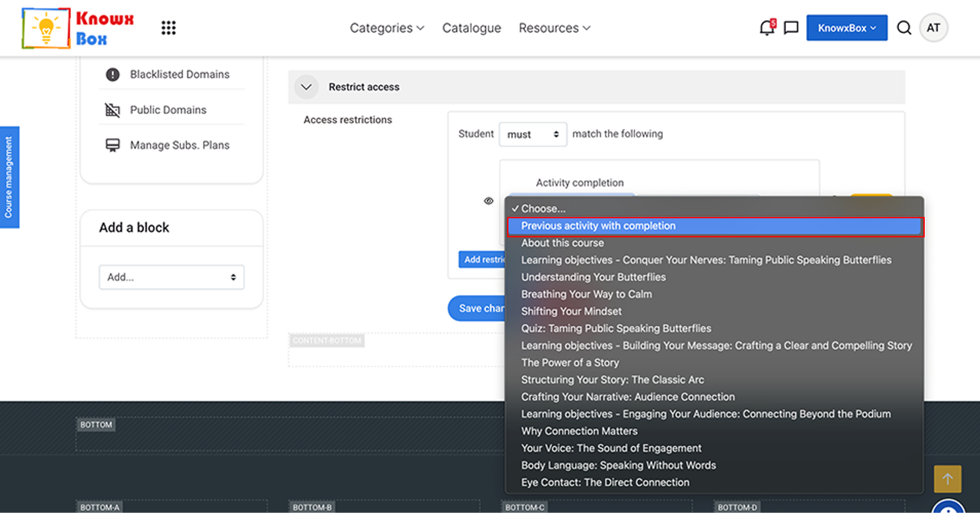Open the AT user avatar menu
This screenshot has width=980, height=513.
tap(933, 28)
